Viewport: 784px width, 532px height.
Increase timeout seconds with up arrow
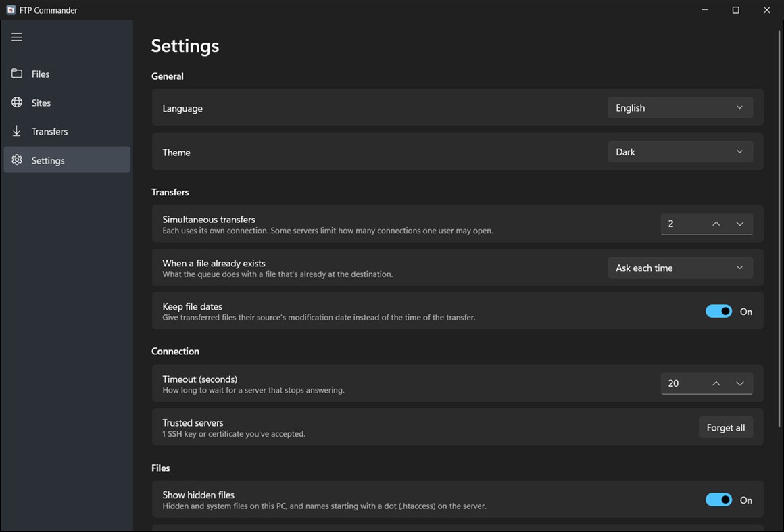pyautogui.click(x=716, y=383)
